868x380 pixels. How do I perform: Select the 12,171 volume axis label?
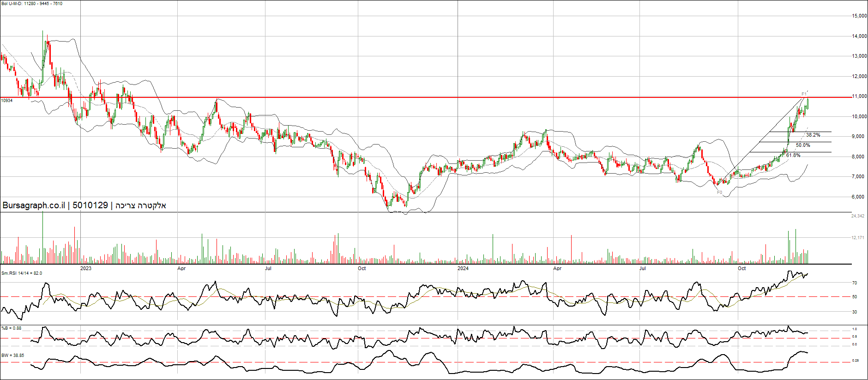pyautogui.click(x=858, y=238)
